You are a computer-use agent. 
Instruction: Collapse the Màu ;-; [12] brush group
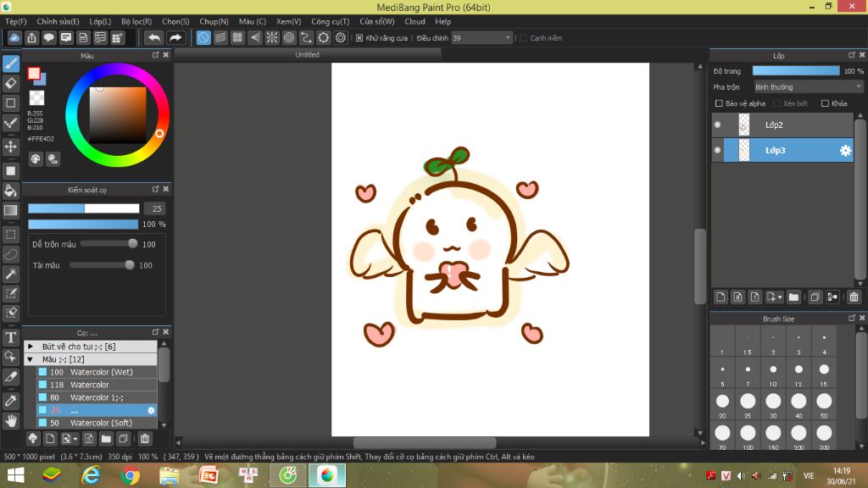(31, 359)
